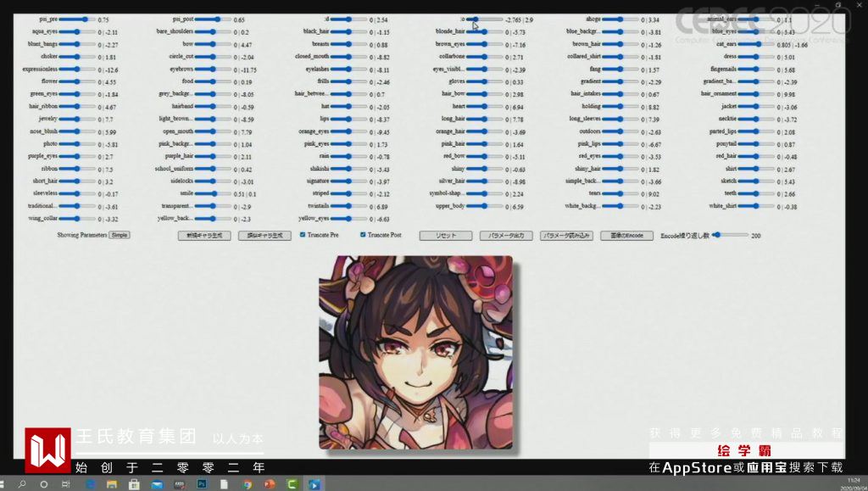The height and width of the screenshot is (491, 868).
Task: Open File Explorer from taskbar
Action: click(x=112, y=484)
